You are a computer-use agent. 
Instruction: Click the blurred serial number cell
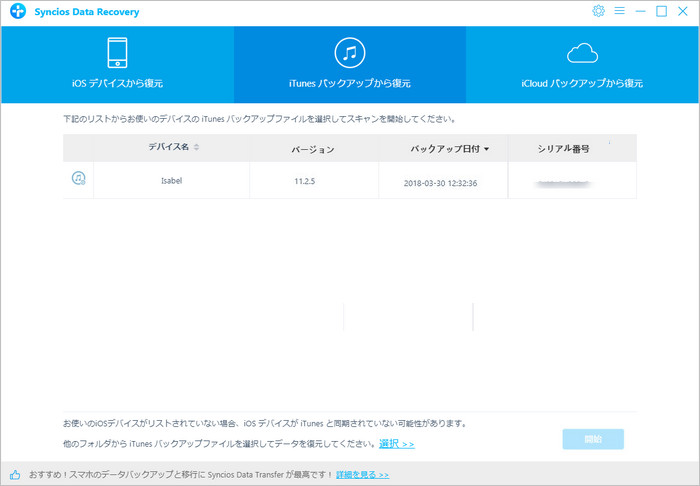(x=572, y=180)
